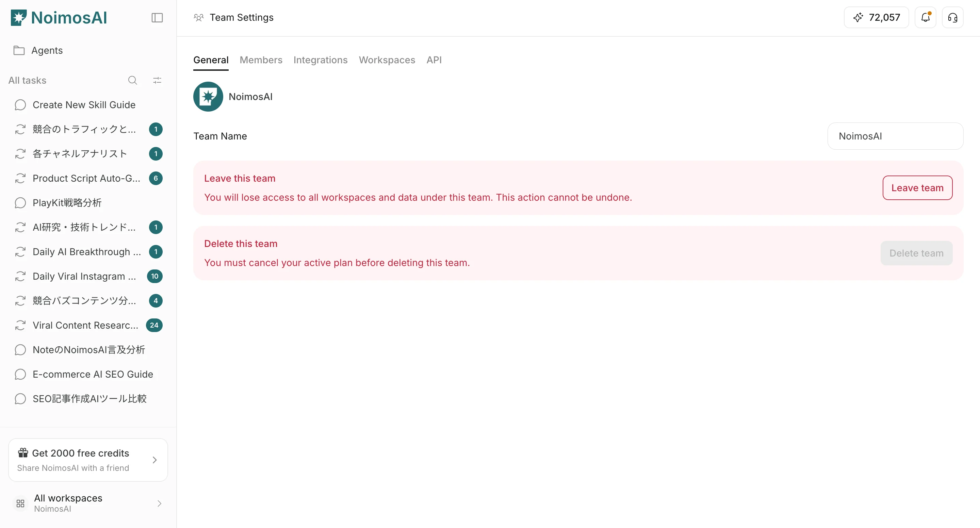
Task: Open Create New Skill Guide task
Action: pos(88,105)
